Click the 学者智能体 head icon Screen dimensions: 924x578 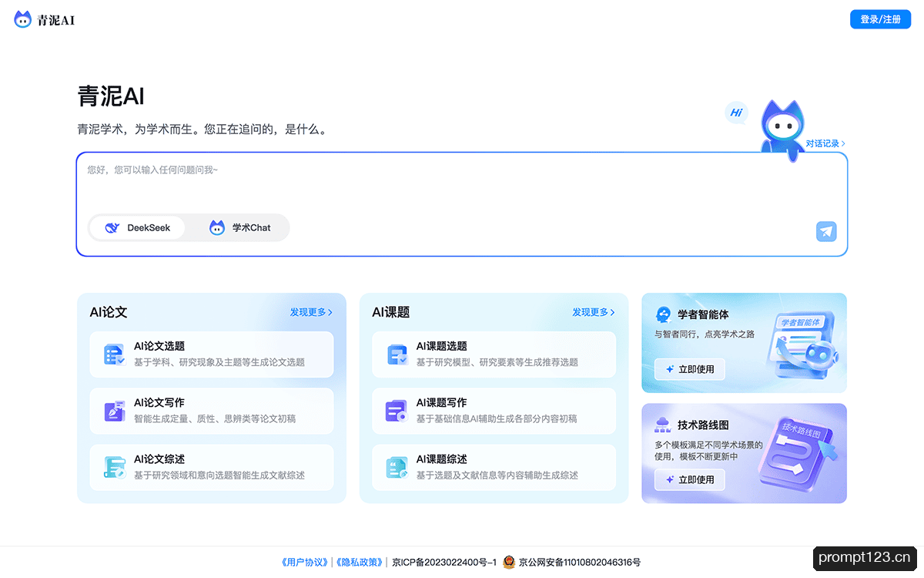click(x=663, y=314)
